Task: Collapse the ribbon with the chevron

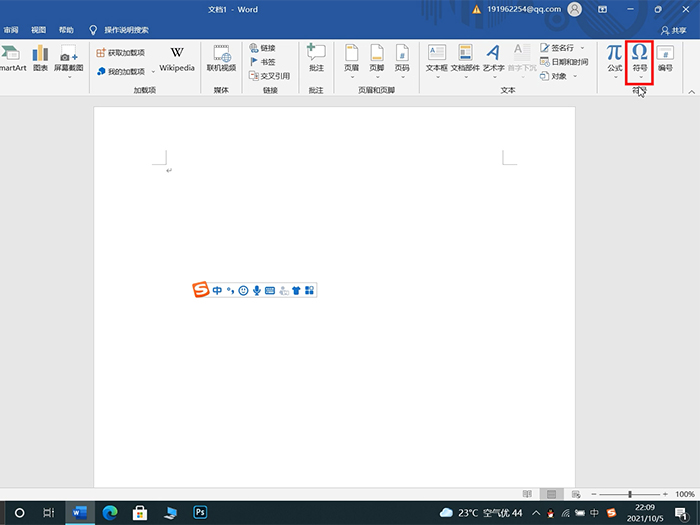Action: tap(692, 92)
